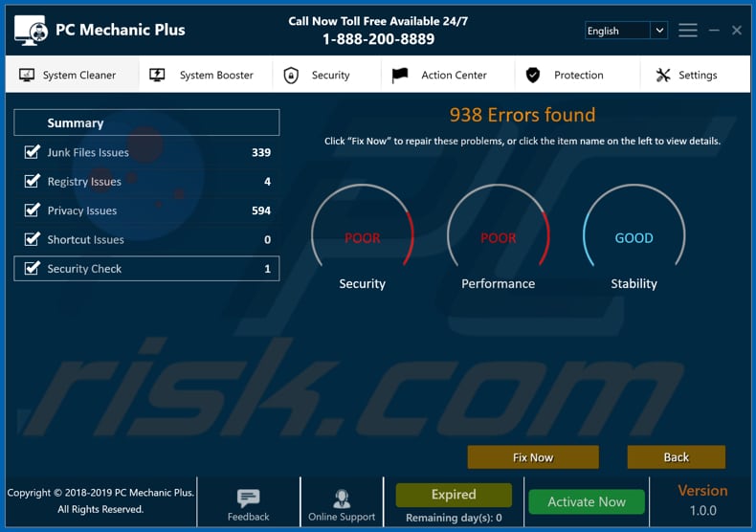Click the 938 Errors found heading
Viewport: 756px width, 532px height.
[523, 115]
